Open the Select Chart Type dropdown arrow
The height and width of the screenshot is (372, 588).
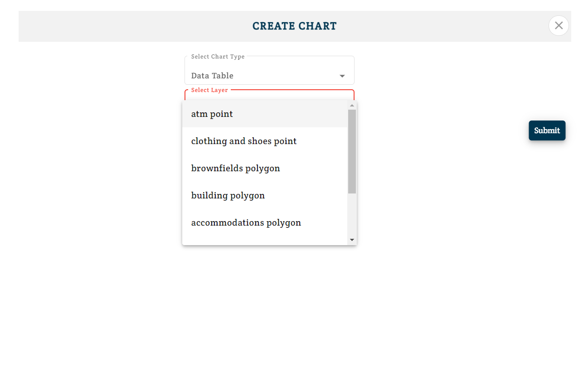342,76
